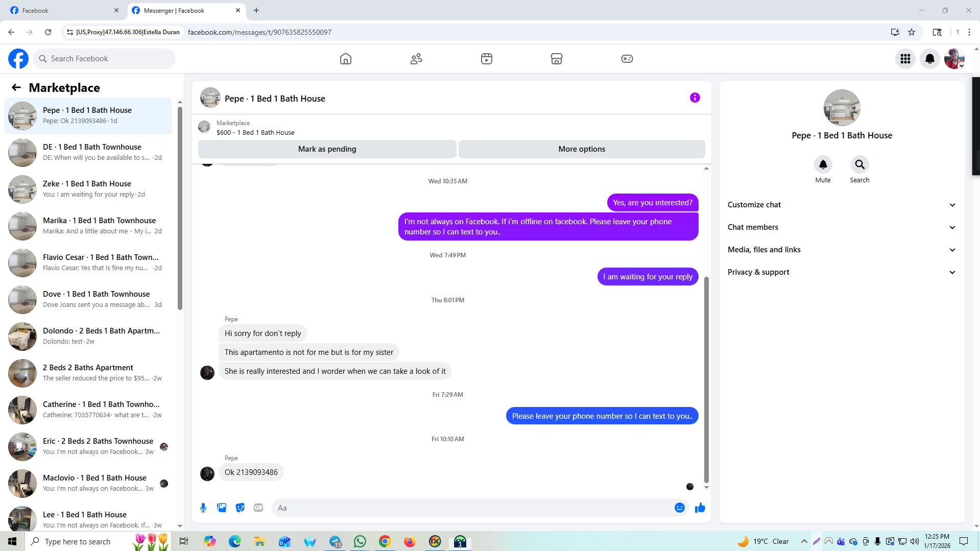Click the browser address bar URL
Screen dimensions: 980x551
pos(259,32)
